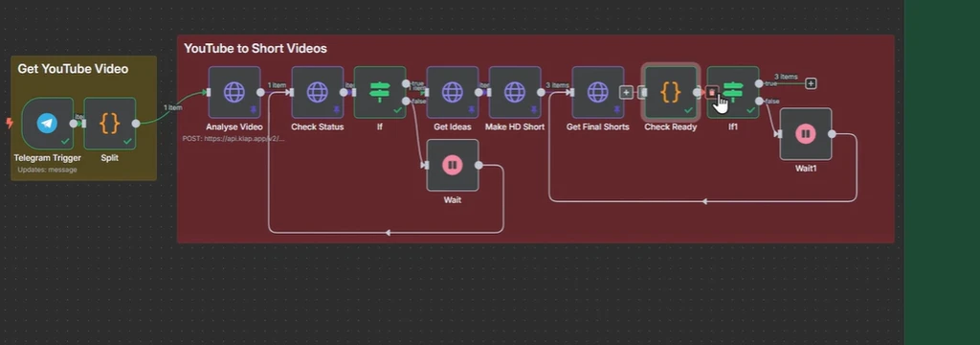Add a node on If1's true branch
Screen dimensions: 980x345
811,83
